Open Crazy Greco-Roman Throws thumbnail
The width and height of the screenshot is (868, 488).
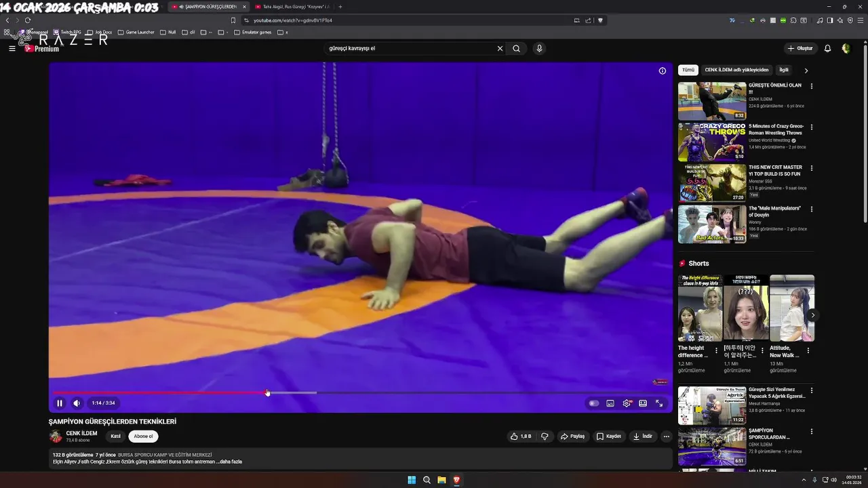click(712, 142)
